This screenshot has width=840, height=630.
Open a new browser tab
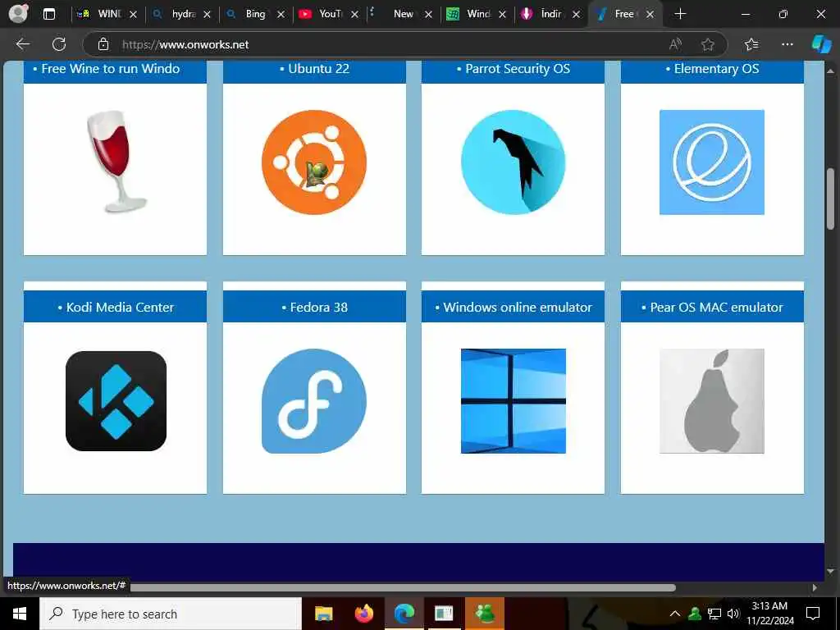680,15
